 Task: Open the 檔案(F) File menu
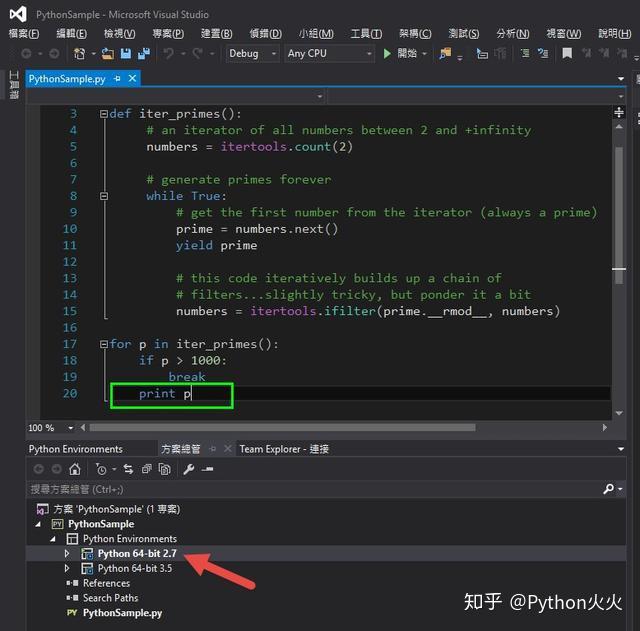click(x=24, y=33)
